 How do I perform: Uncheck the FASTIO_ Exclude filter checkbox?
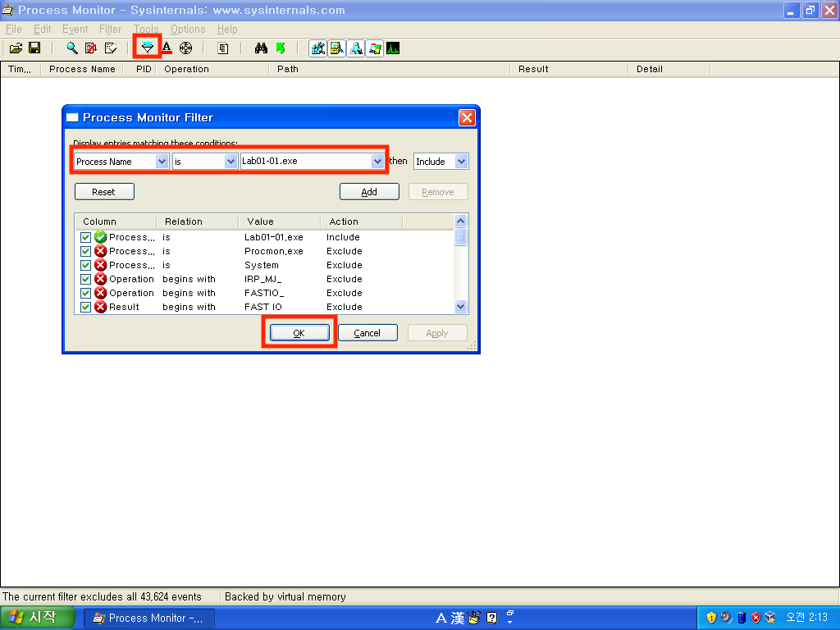pyautogui.click(x=85, y=293)
